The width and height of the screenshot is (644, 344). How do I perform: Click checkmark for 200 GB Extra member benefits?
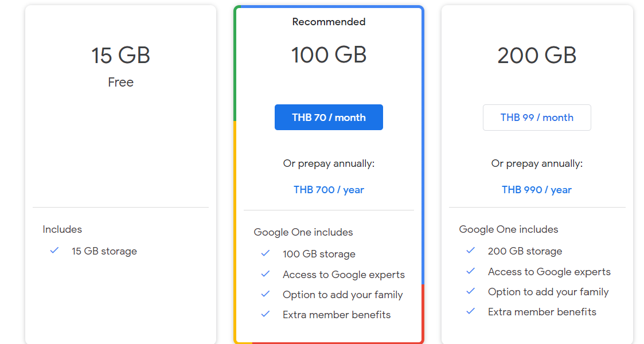pos(471,311)
